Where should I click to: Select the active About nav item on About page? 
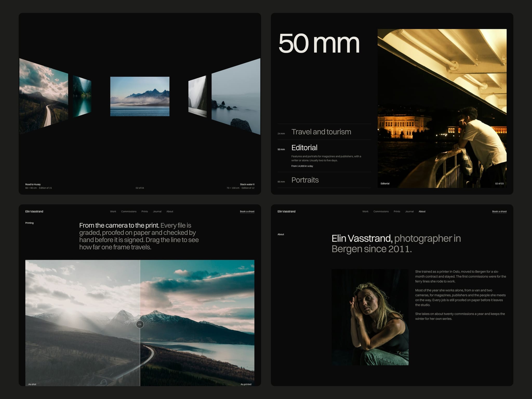(422, 211)
